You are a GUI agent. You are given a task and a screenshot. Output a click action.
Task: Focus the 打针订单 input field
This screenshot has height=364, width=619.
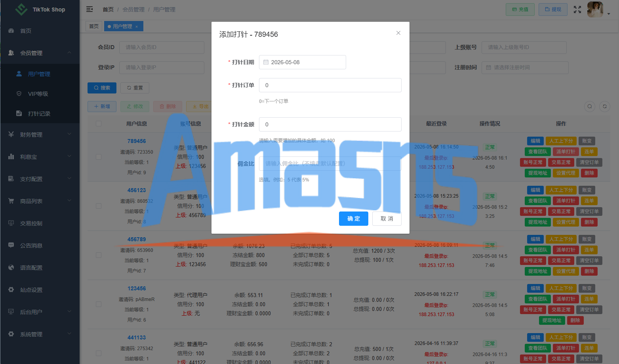(x=330, y=85)
